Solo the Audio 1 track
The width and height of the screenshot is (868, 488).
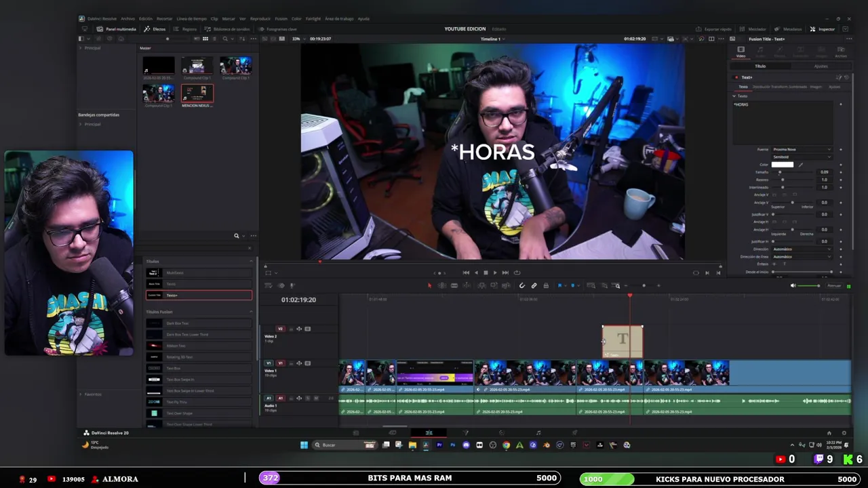click(308, 398)
